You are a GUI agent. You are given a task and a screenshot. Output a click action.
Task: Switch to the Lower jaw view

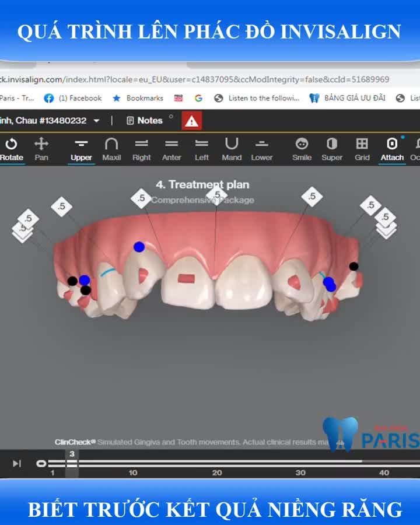click(261, 149)
